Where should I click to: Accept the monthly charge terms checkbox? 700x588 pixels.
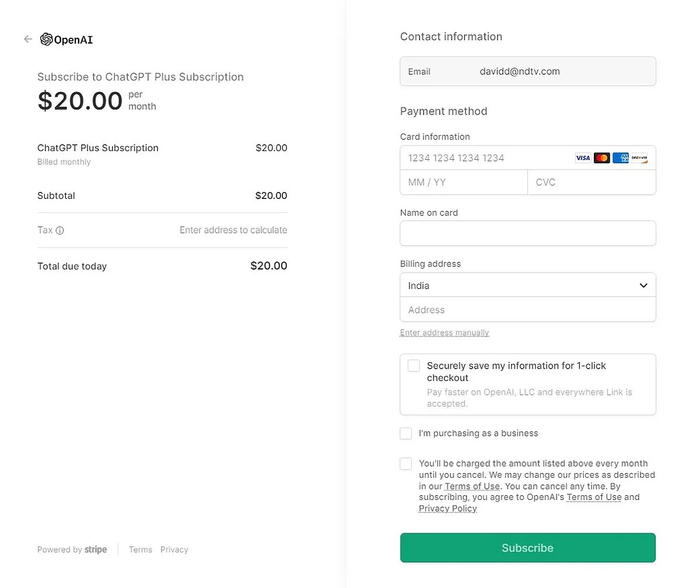pos(406,464)
